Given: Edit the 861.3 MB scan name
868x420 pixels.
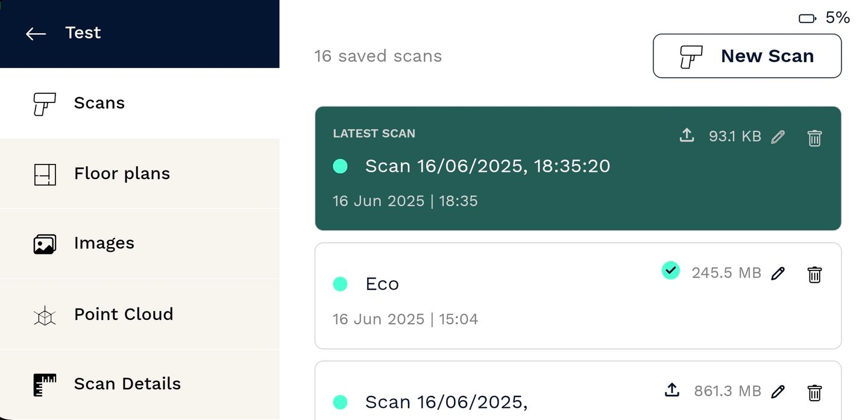Looking at the screenshot, I should tap(778, 392).
